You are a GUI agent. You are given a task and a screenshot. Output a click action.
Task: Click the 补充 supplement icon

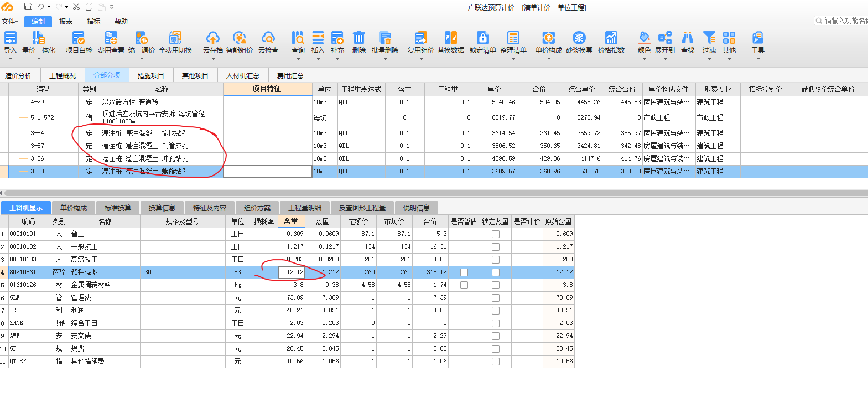pyautogui.click(x=337, y=38)
